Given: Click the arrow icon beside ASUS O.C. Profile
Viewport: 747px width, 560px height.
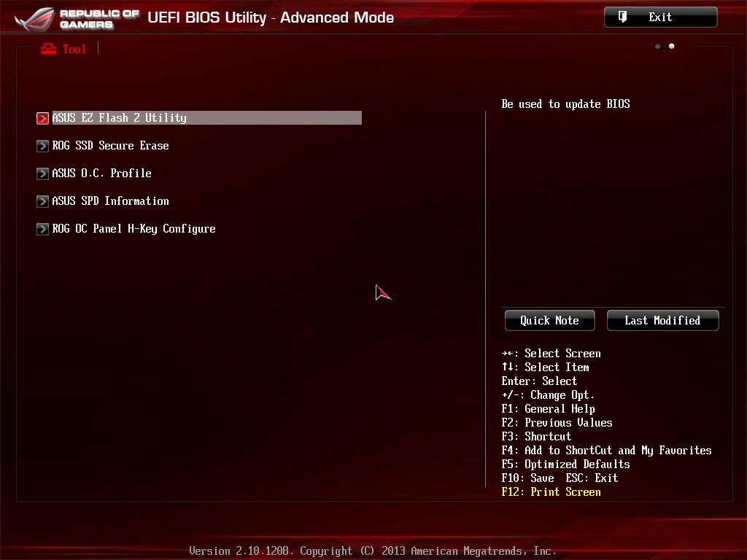Looking at the screenshot, I should tap(42, 174).
